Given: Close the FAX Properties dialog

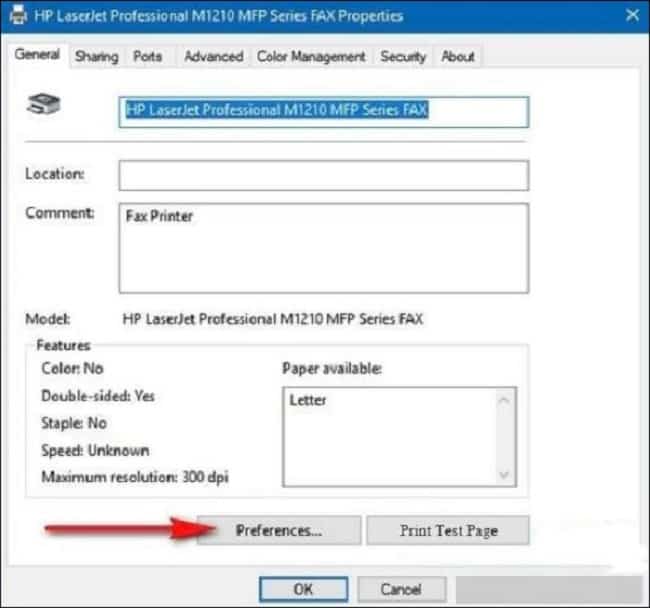Looking at the screenshot, I should 632,15.
